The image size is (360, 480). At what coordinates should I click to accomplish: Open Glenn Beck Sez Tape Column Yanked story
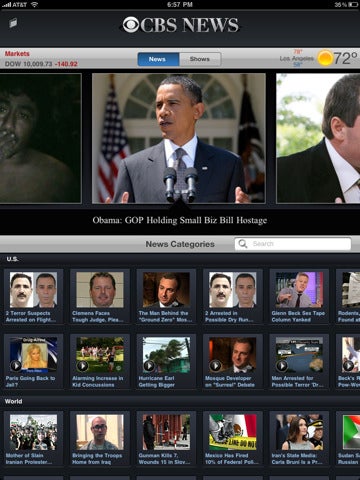299,296
